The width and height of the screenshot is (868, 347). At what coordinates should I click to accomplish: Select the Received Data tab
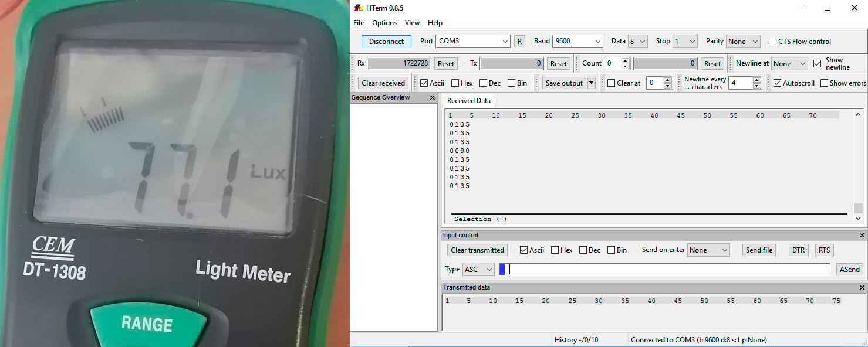pos(468,101)
